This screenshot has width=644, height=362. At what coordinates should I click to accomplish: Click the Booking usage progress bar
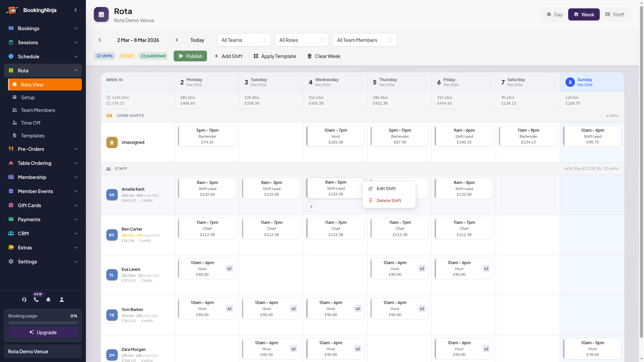pyautogui.click(x=43, y=323)
